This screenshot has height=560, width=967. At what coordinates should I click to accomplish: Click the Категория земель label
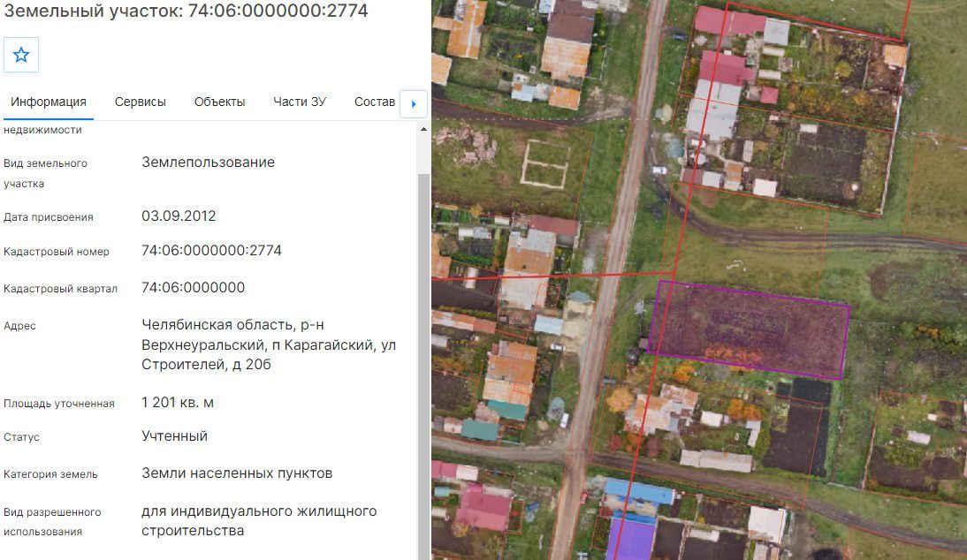click(50, 474)
